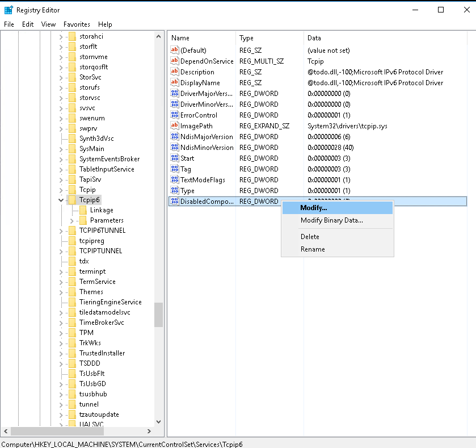Click the ImagePath string value icon
Image resolution: width=476 pixels, height=448 pixels.
[x=175, y=126]
